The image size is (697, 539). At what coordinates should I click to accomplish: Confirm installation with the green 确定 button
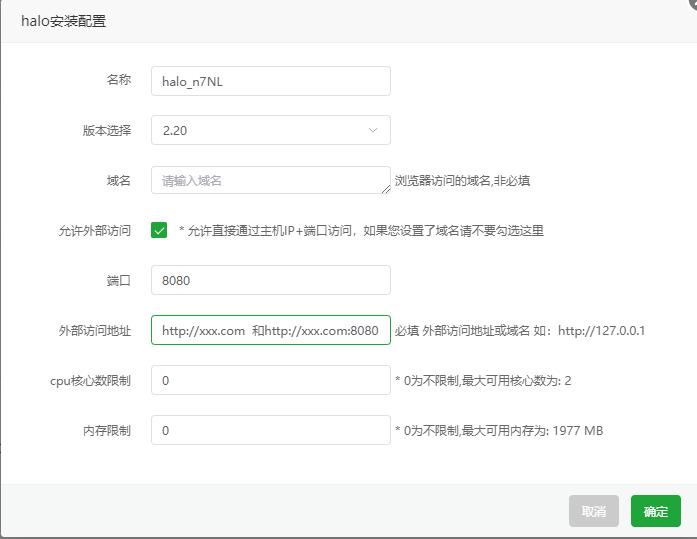[656, 511]
